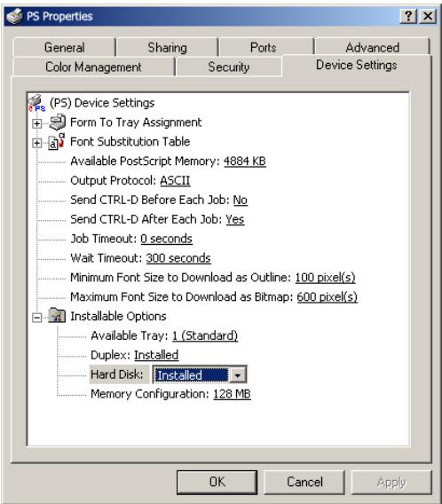Go to the Color Management tab
The height and width of the screenshot is (504, 442).
click(93, 67)
